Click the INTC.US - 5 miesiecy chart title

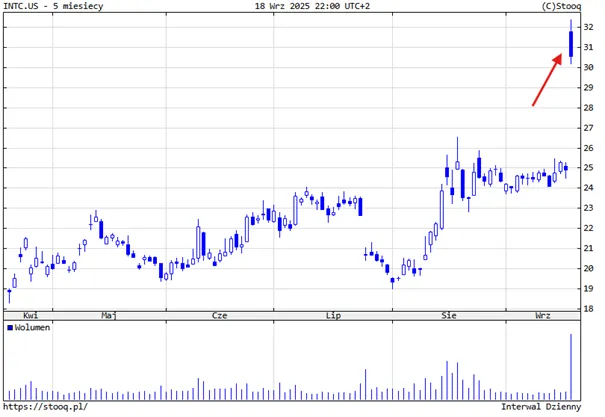[x=53, y=6]
